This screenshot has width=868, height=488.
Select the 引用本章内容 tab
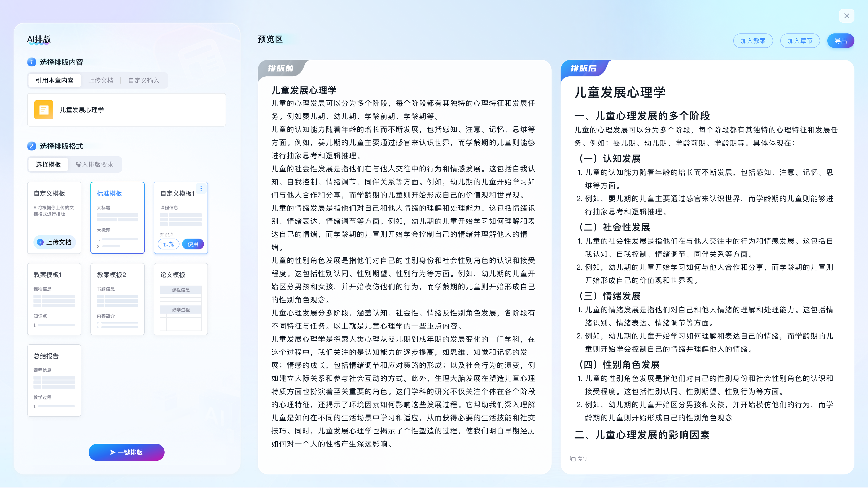coord(54,80)
